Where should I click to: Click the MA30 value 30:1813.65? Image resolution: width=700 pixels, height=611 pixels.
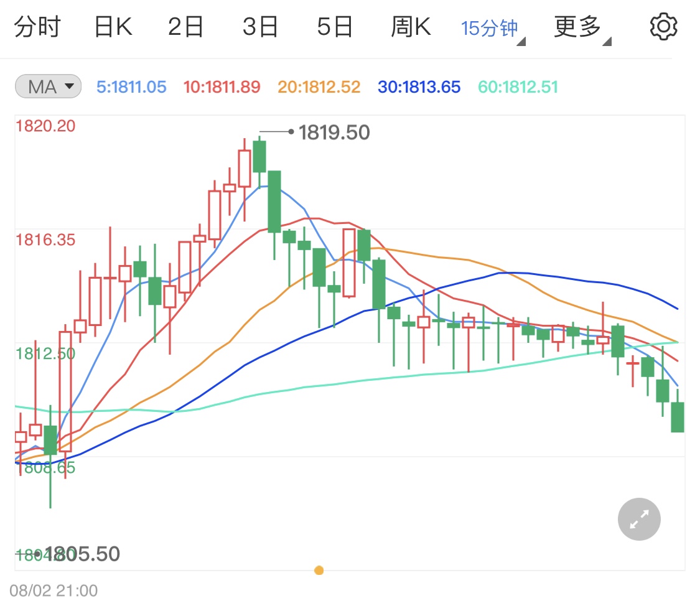tap(419, 87)
